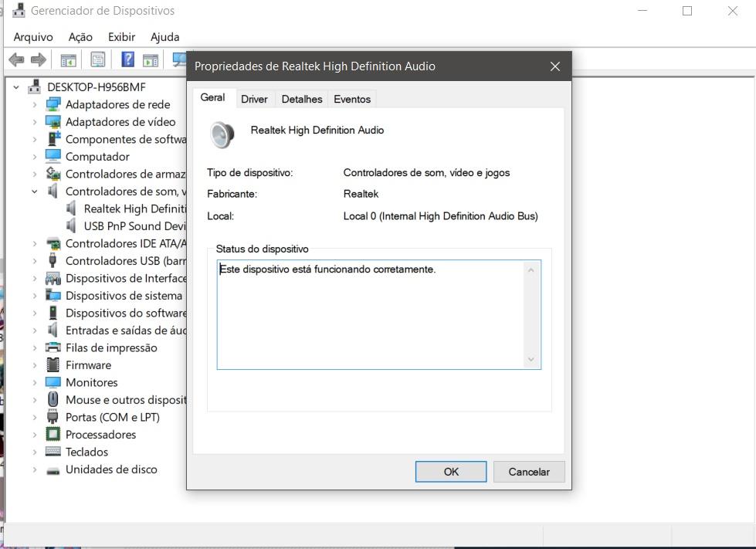
Task: Open the Ajuda menu
Action: [165, 36]
